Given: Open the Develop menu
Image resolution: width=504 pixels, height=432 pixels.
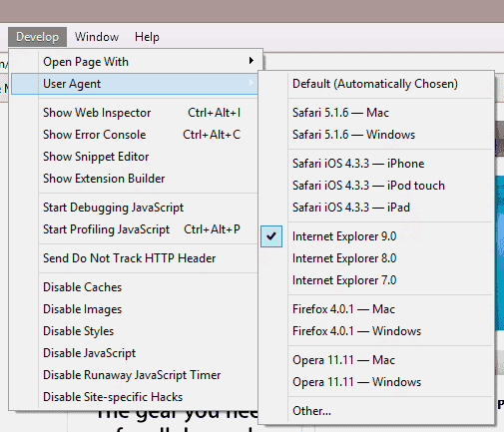Looking at the screenshot, I should [37, 37].
